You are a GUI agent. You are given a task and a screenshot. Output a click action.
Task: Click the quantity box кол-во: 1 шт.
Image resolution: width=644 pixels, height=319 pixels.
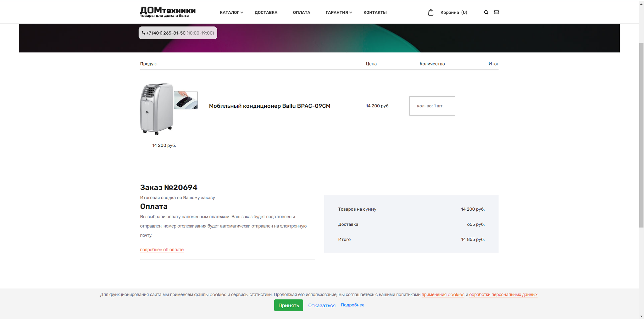[432, 106]
